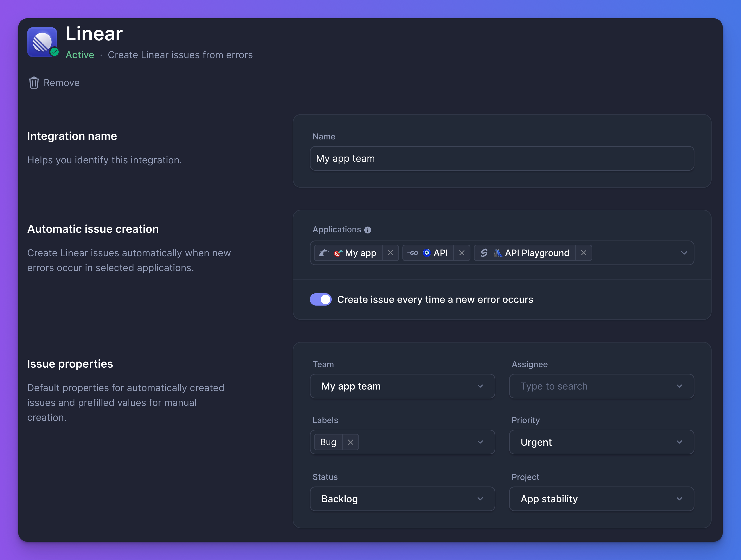
Task: Click the info icon beside Applications
Action: click(x=368, y=230)
